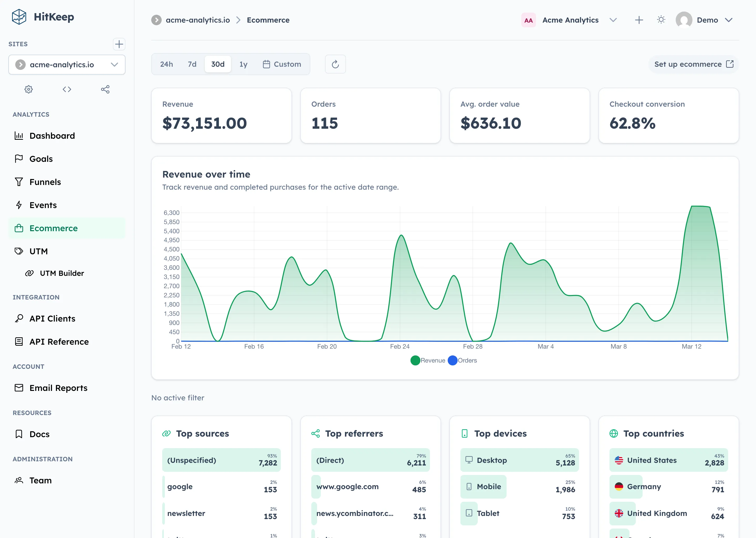Click the acme-analytics.io breadcrumb link
This screenshot has height=538, width=756.
pos(198,20)
